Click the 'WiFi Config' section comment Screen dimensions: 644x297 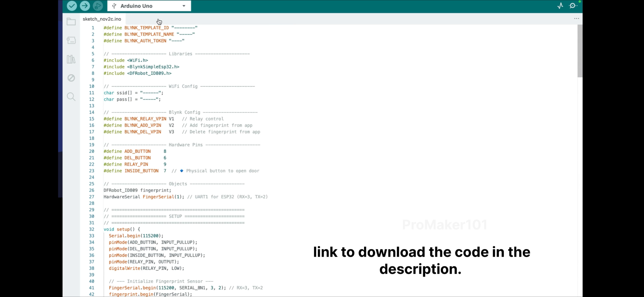point(183,86)
